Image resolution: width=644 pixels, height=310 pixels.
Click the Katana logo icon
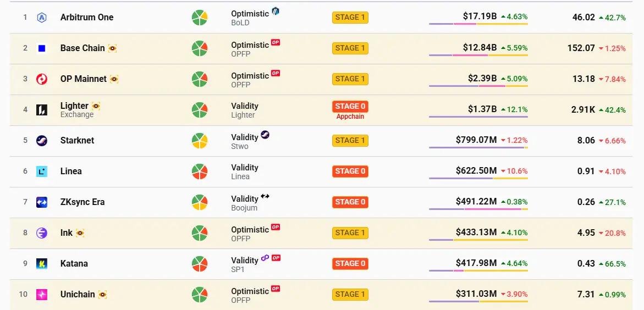tap(42, 264)
